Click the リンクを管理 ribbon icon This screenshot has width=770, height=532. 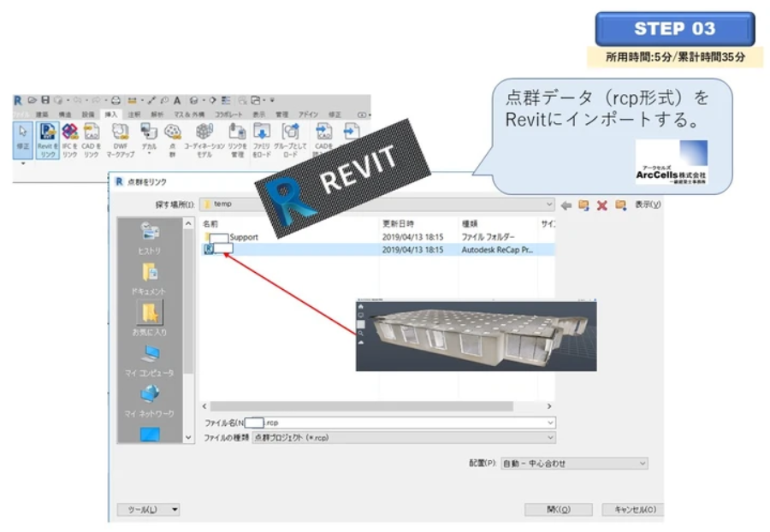237,140
